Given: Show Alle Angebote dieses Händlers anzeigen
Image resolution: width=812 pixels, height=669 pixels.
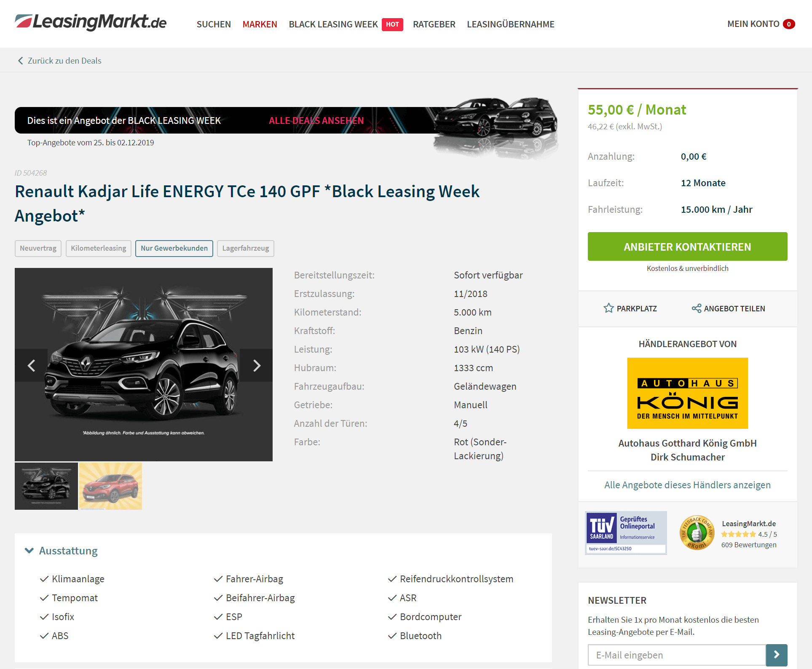Looking at the screenshot, I should [x=687, y=485].
